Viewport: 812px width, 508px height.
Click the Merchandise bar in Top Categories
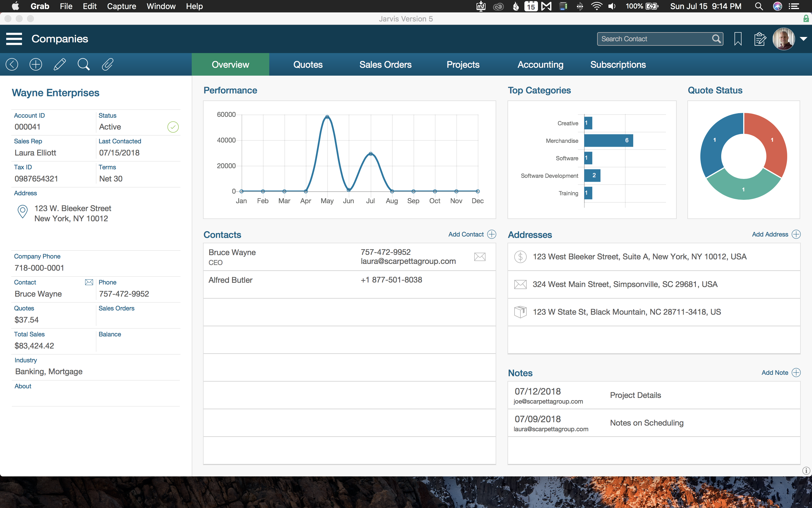(x=609, y=141)
